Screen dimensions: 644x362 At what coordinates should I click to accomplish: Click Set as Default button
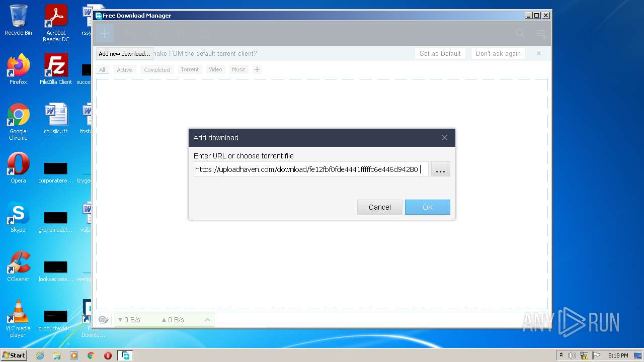pyautogui.click(x=440, y=53)
